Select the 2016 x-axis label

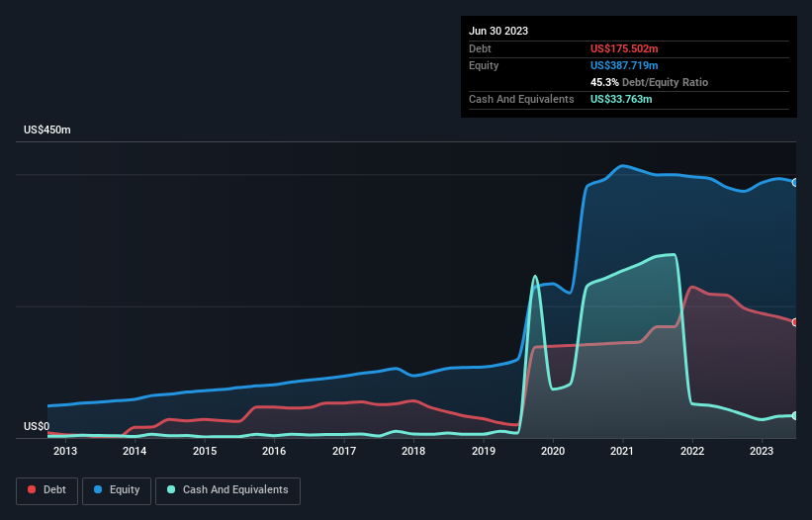click(274, 451)
